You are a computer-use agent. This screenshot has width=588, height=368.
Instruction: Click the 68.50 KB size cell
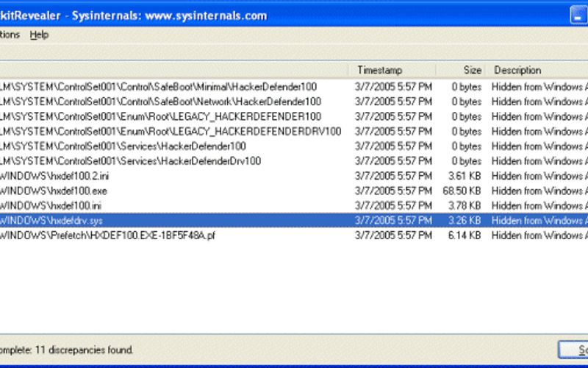point(463,191)
